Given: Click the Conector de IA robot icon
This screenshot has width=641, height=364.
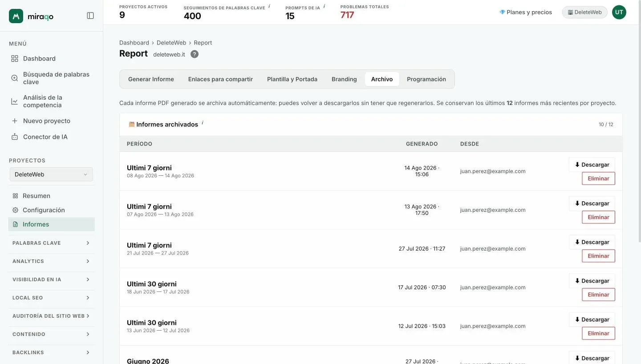Looking at the screenshot, I should click(15, 137).
